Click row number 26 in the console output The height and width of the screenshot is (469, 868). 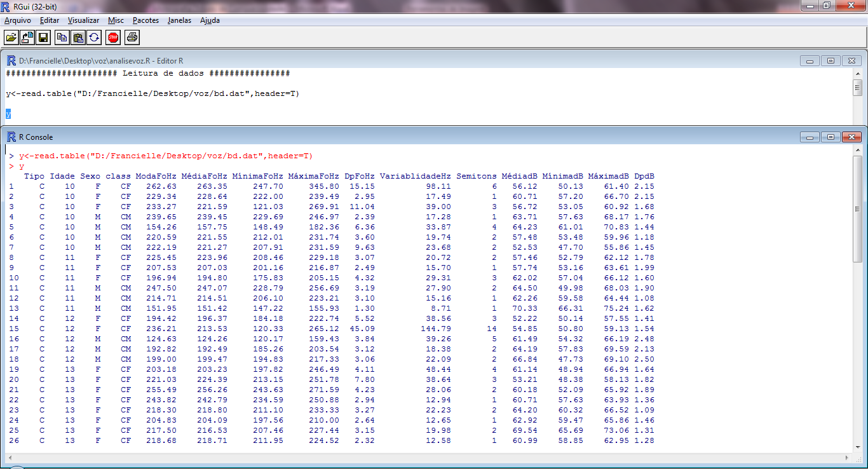(14, 440)
